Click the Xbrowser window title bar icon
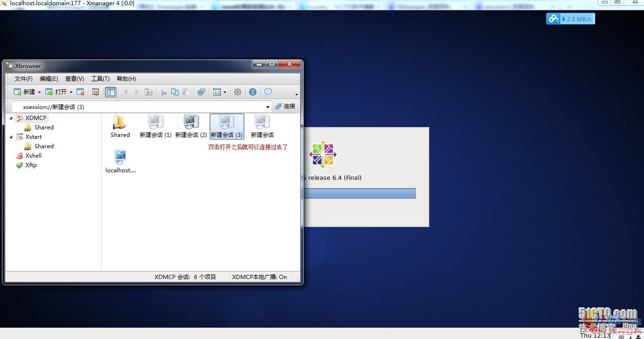Viewport: 644px width, 339px height. click(x=9, y=66)
